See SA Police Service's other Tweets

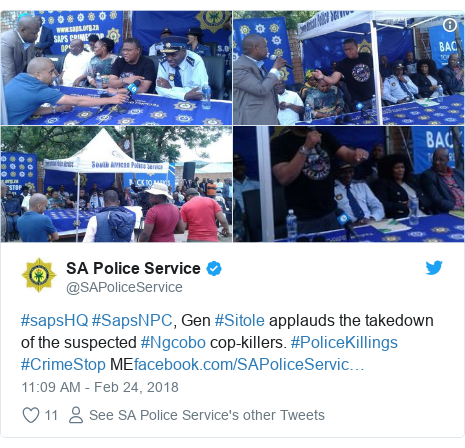[207, 415]
